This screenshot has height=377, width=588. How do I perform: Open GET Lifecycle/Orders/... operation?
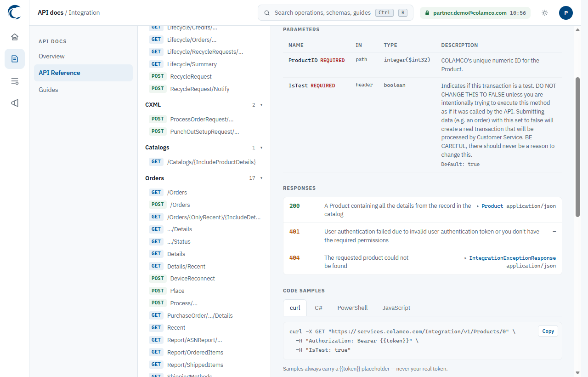(x=204, y=40)
